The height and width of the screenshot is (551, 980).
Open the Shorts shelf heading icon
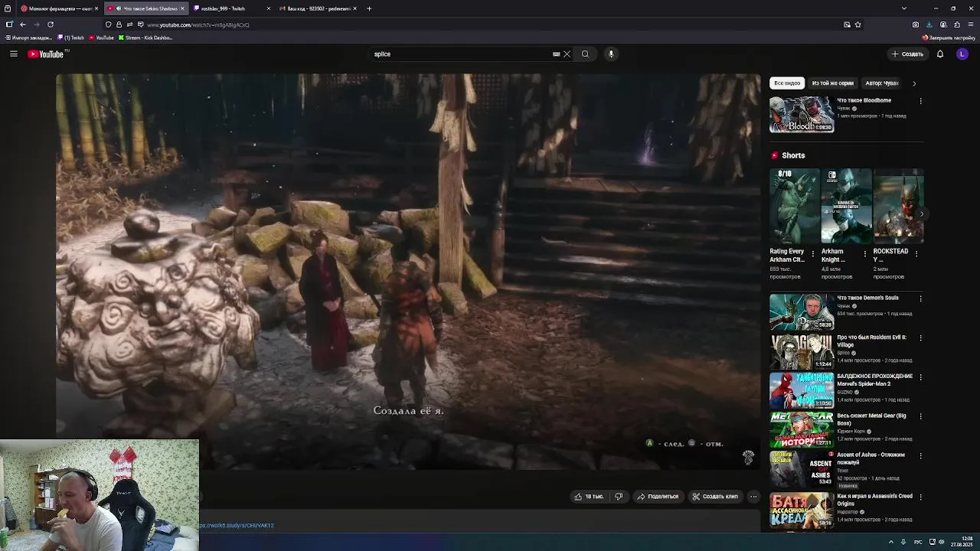[775, 155]
